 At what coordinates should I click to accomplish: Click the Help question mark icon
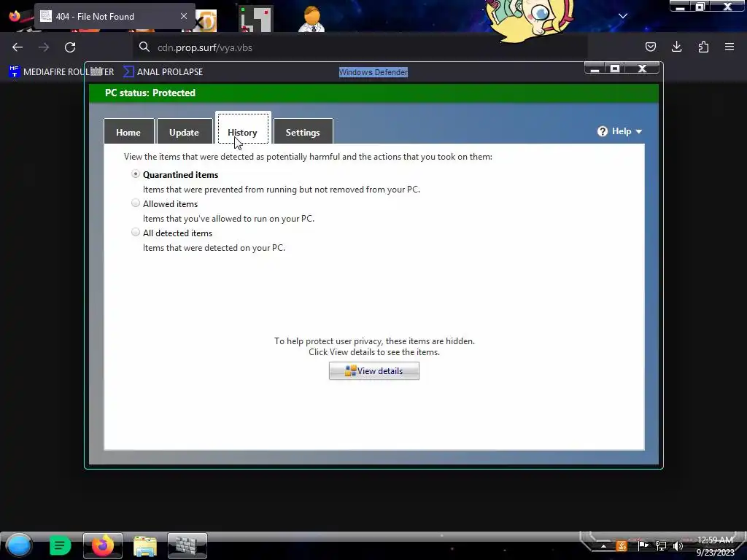click(x=603, y=131)
